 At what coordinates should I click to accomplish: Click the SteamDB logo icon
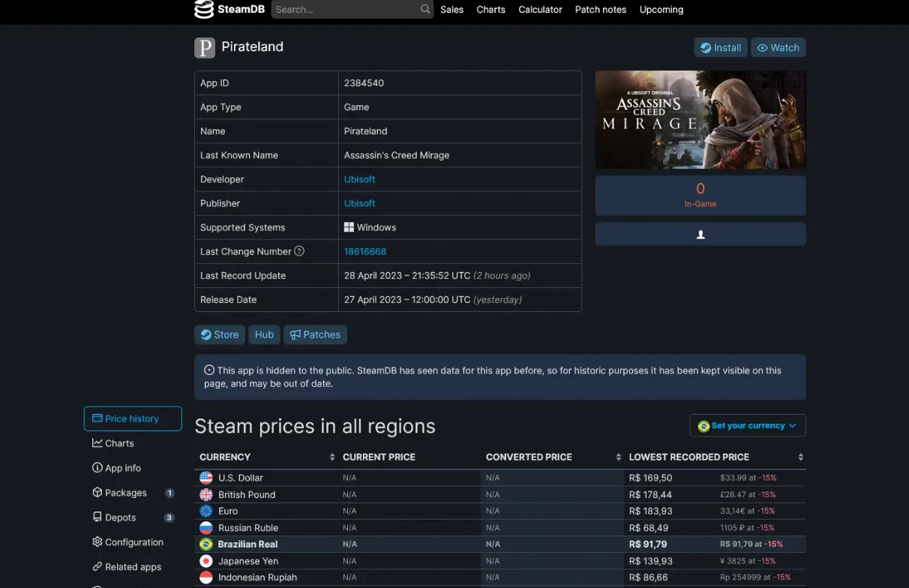coord(204,10)
